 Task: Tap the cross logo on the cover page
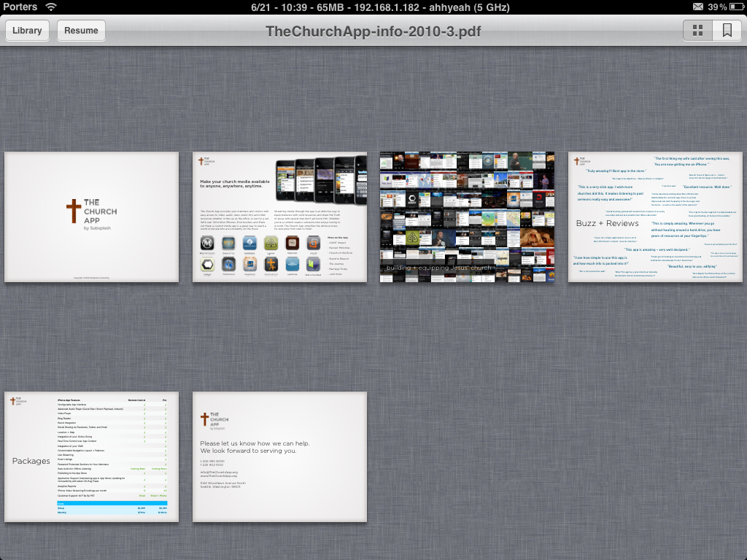(x=74, y=211)
